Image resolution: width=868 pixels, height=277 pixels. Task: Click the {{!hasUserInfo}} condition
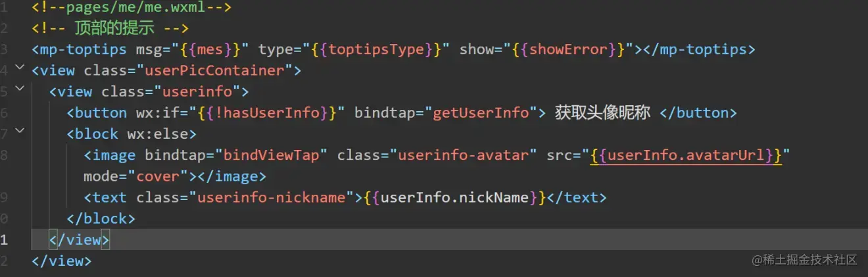click(x=268, y=113)
